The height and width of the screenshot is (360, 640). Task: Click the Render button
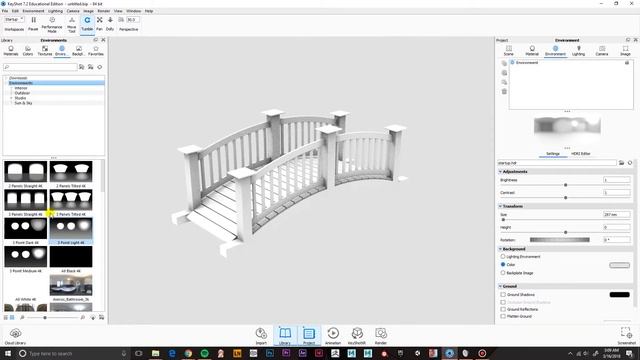(x=381, y=336)
